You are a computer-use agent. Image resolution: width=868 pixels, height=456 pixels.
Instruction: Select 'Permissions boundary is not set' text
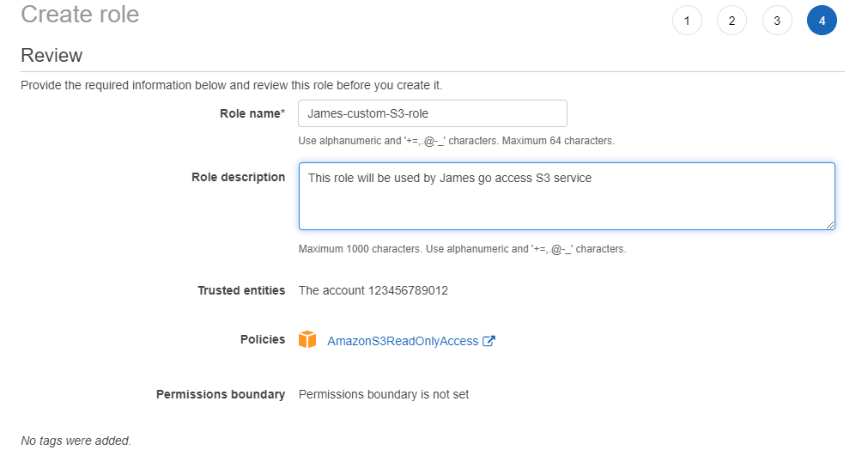[x=384, y=394]
